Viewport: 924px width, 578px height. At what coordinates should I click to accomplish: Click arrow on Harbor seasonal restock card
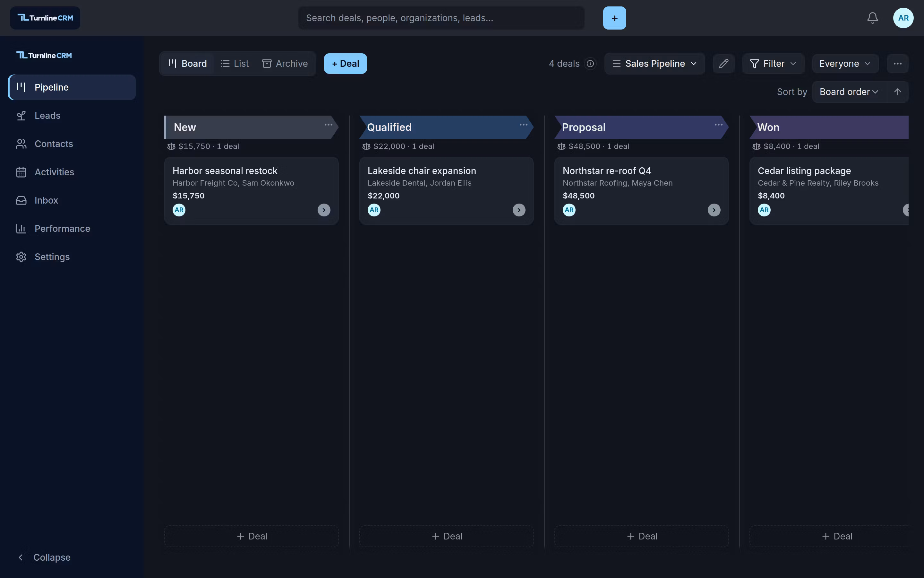click(324, 210)
